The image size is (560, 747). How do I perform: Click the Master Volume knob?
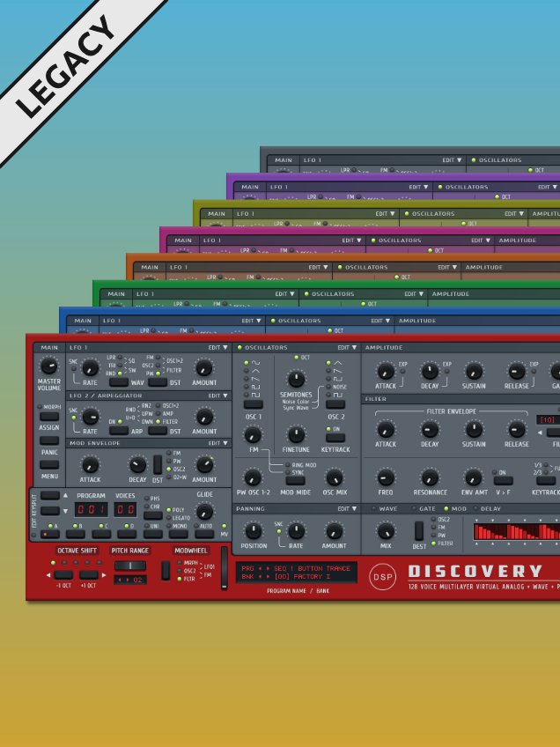coord(48,366)
